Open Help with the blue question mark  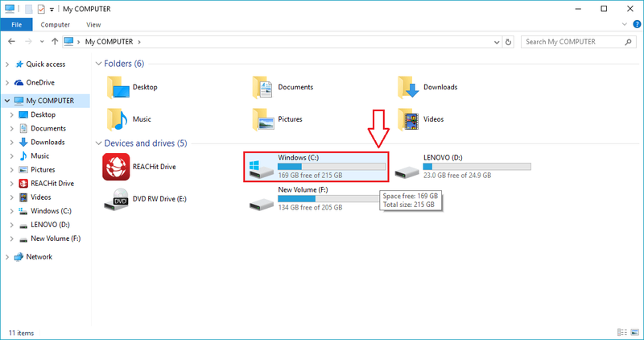pyautogui.click(x=637, y=24)
